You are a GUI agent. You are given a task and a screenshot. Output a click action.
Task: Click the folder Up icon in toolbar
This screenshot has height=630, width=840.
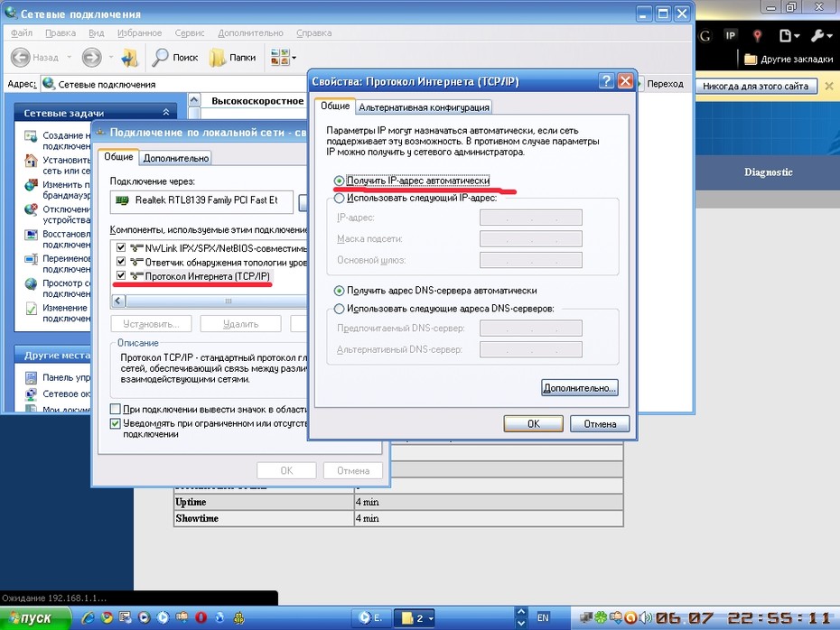click(129, 57)
